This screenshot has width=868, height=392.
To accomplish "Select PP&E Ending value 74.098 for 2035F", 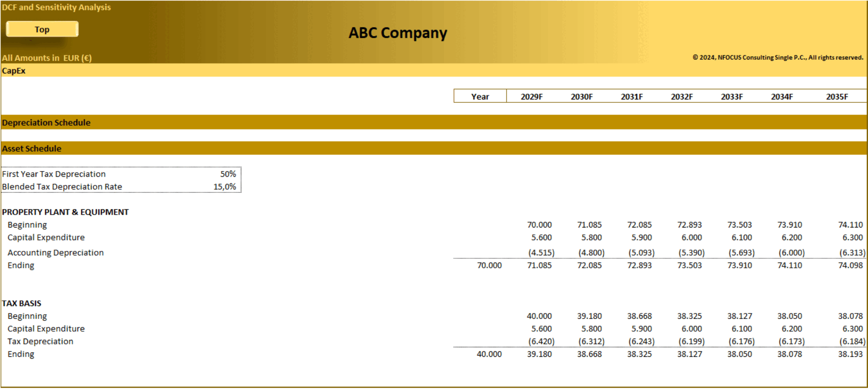I will click(851, 265).
